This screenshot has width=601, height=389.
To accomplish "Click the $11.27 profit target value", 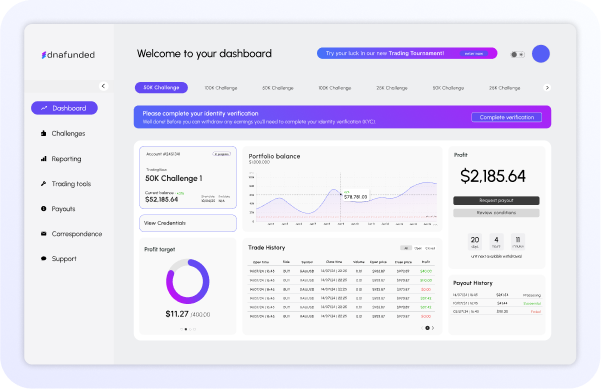I will pyautogui.click(x=177, y=314).
